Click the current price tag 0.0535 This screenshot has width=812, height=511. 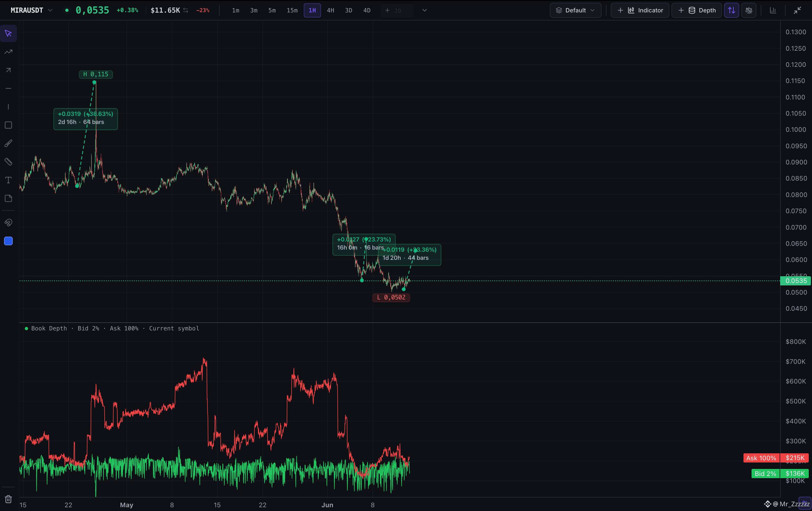796,281
